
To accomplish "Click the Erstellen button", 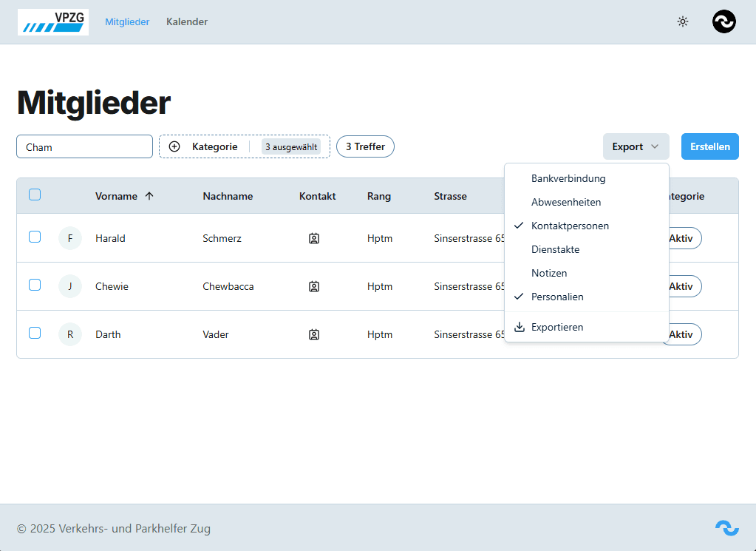I will pos(709,146).
